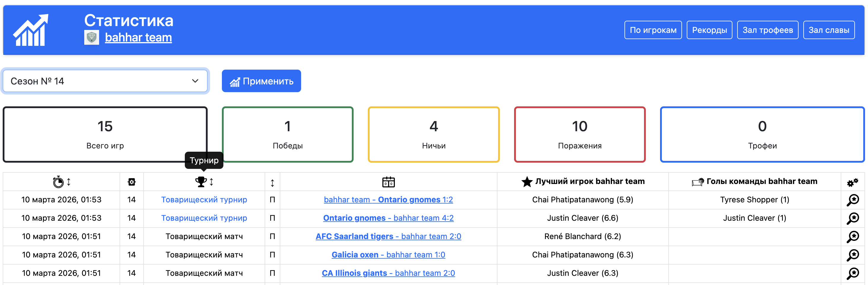
Task: Open the bahhar team header link
Action: coord(138,37)
